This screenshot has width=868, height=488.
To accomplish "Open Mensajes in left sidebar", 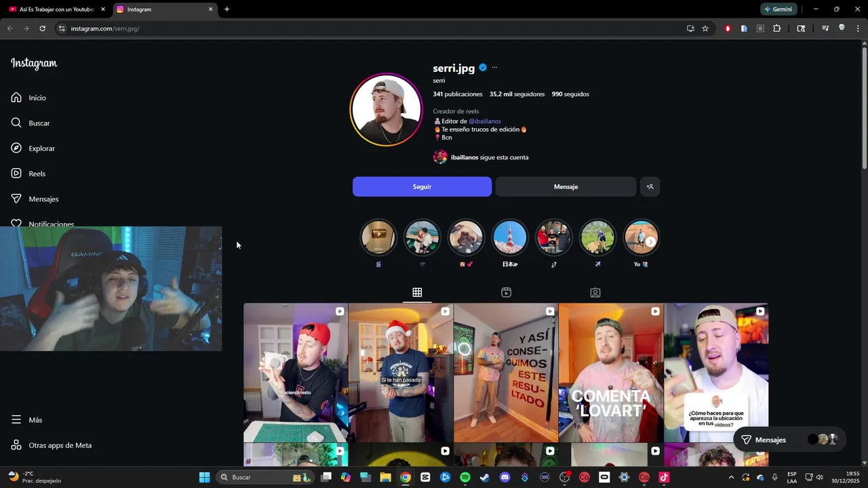I will coord(35,199).
